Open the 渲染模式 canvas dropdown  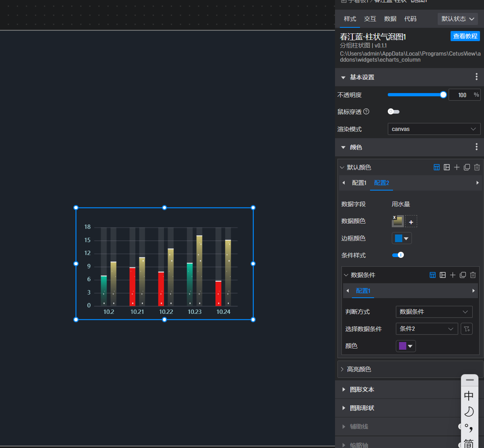click(434, 129)
